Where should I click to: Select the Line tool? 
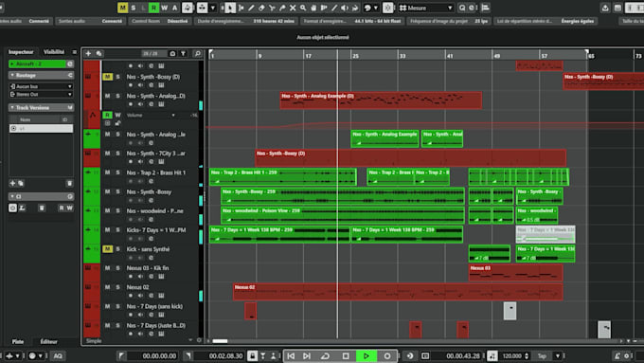pyautogui.click(x=334, y=8)
